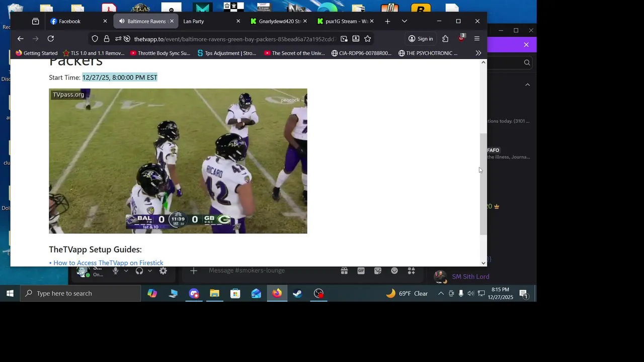The image size is (644, 362).
Task: Open the pux1G Stream tab
Action: (342, 21)
